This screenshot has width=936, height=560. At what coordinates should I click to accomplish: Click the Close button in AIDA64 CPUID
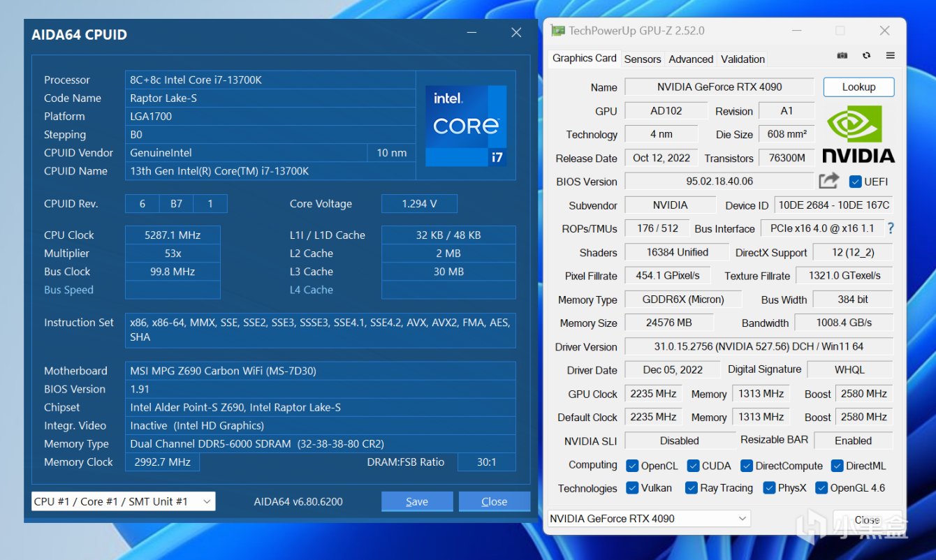pos(494,501)
